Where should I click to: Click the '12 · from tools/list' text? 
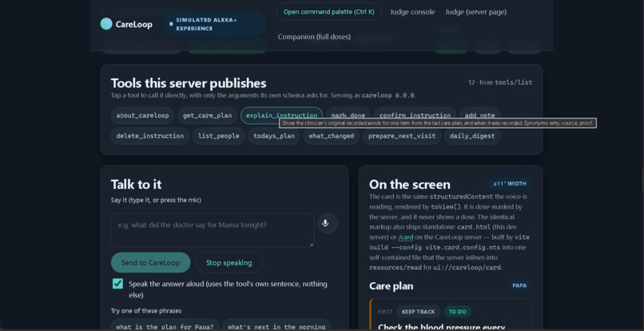(500, 82)
